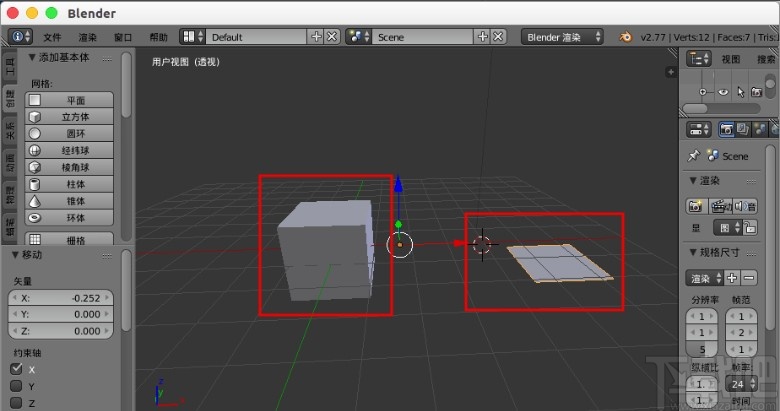
Task: Switch to the 创建 tool shelf tab
Action: click(x=9, y=99)
